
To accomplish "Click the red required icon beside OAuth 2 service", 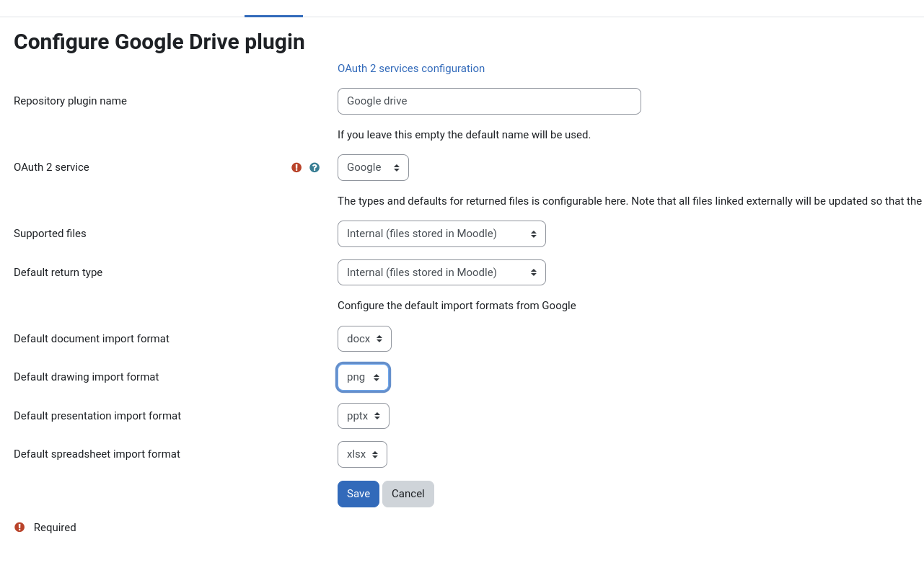I will [x=296, y=167].
